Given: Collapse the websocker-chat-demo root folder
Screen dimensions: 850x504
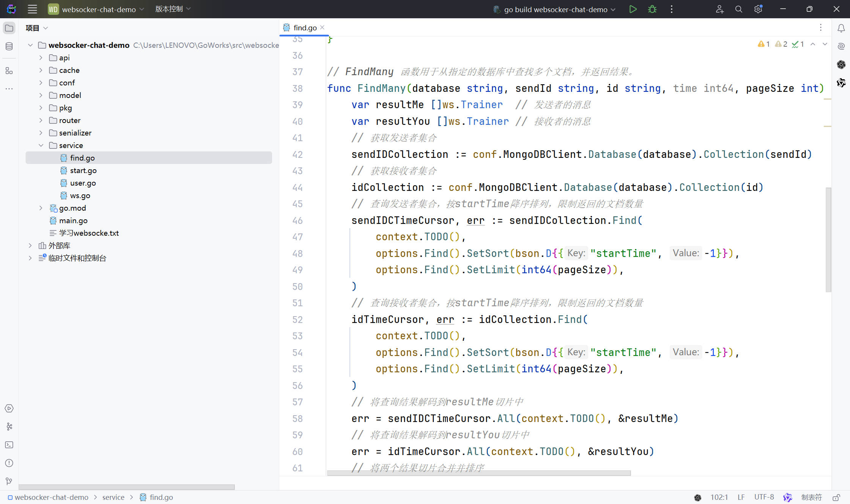Looking at the screenshot, I should pyautogui.click(x=30, y=45).
